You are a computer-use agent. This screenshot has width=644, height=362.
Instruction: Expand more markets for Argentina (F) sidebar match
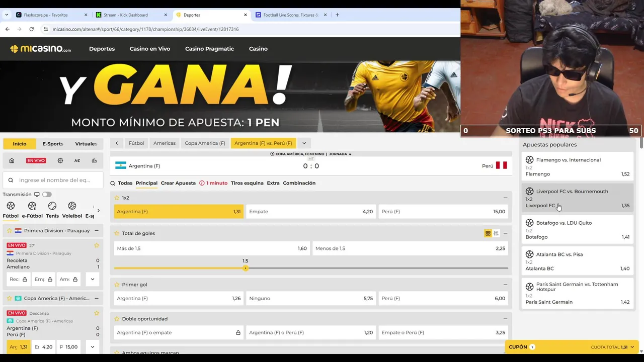pos(92,347)
